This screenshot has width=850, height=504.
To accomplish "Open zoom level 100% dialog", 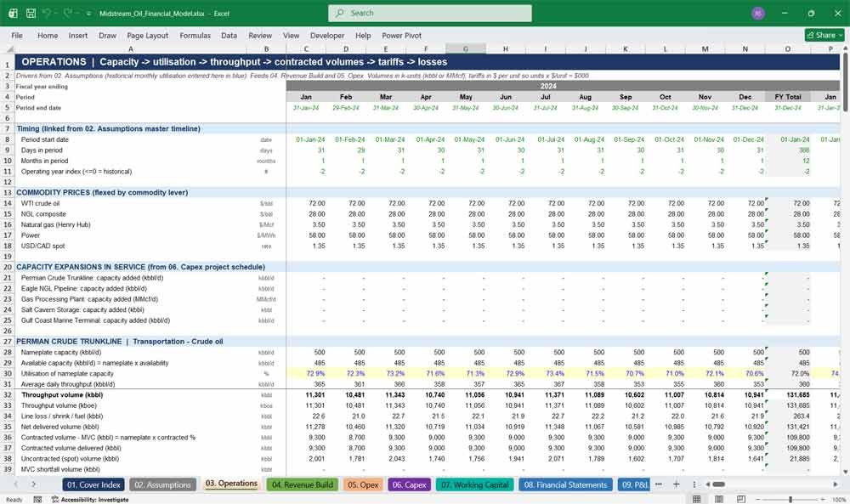I will (x=838, y=499).
